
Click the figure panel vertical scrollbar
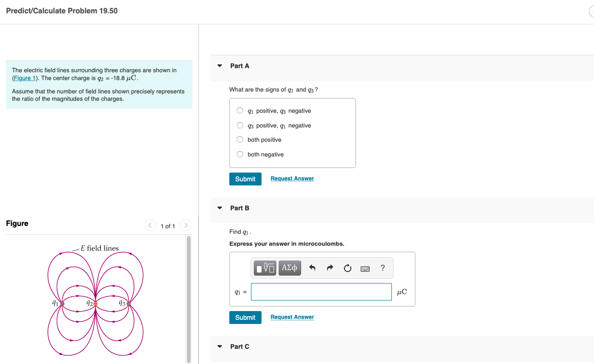[x=188, y=299]
